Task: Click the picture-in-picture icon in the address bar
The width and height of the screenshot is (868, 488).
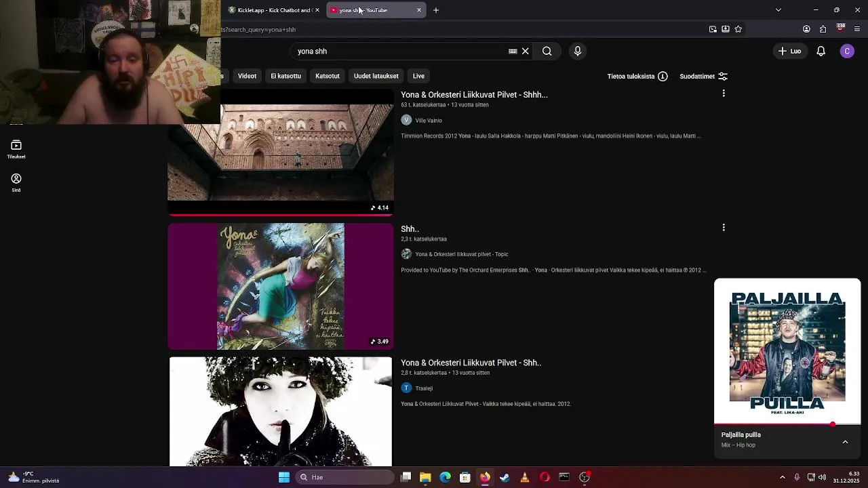Action: (x=713, y=29)
